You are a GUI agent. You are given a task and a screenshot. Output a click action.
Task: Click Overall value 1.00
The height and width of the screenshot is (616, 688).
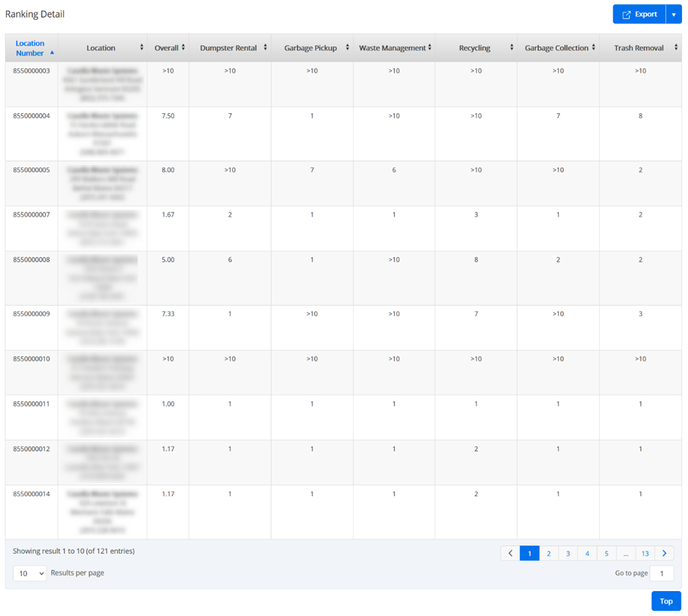click(x=168, y=404)
